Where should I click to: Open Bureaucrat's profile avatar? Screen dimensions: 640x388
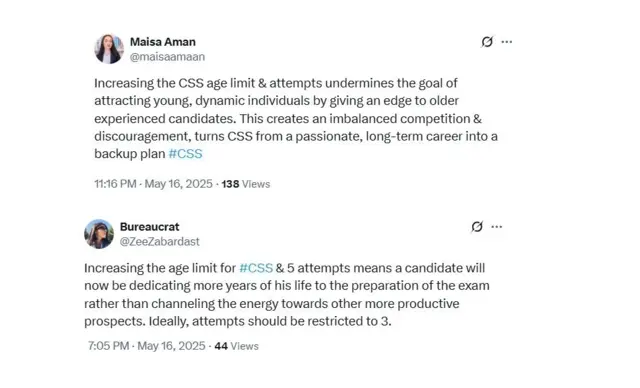tap(99, 234)
